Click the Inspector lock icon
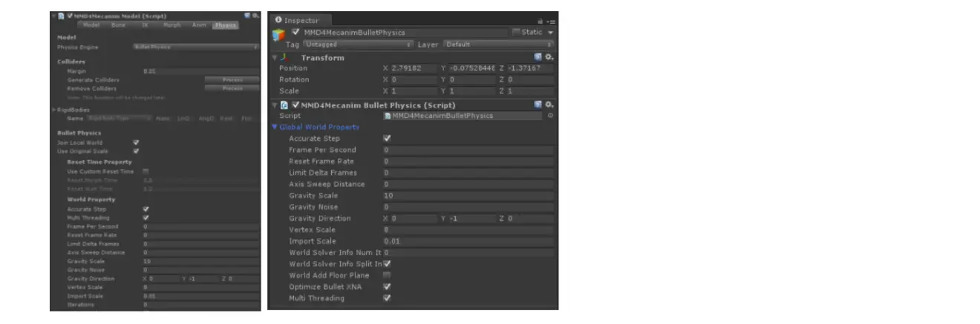Image resolution: width=980 pixels, height=324 pixels. click(x=540, y=21)
